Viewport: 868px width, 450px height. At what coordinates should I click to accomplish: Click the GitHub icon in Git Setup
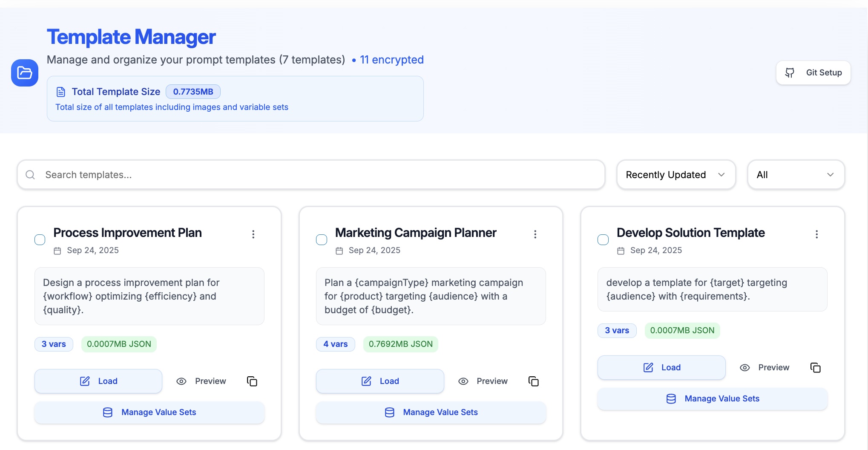(x=790, y=73)
